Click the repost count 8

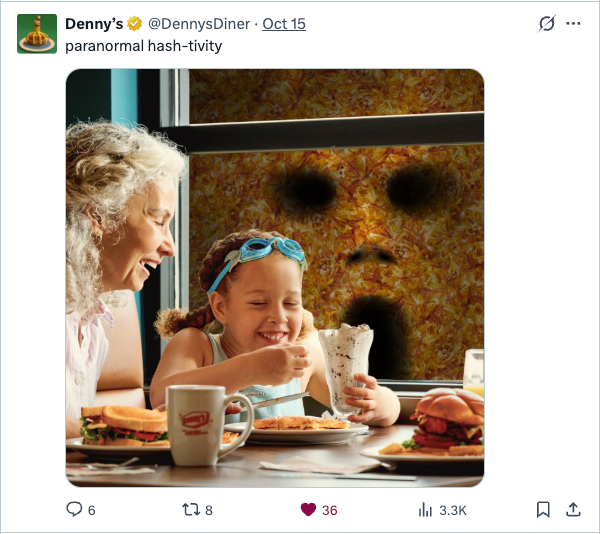point(209,511)
